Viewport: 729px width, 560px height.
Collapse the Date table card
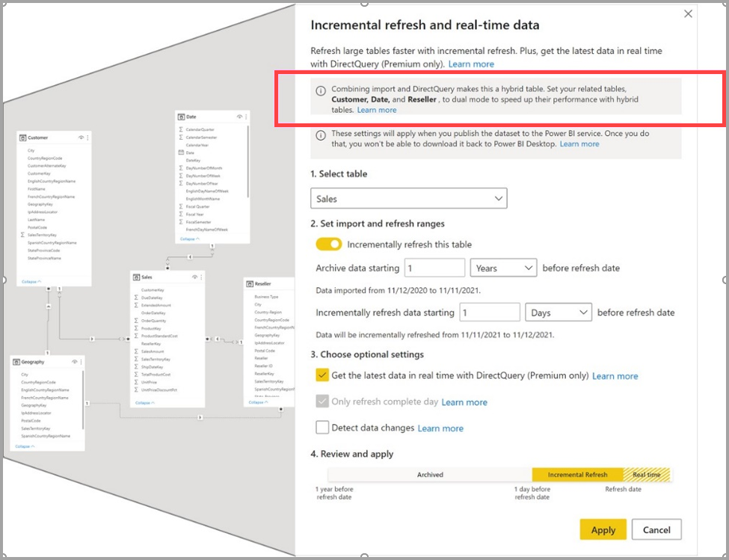(x=190, y=239)
